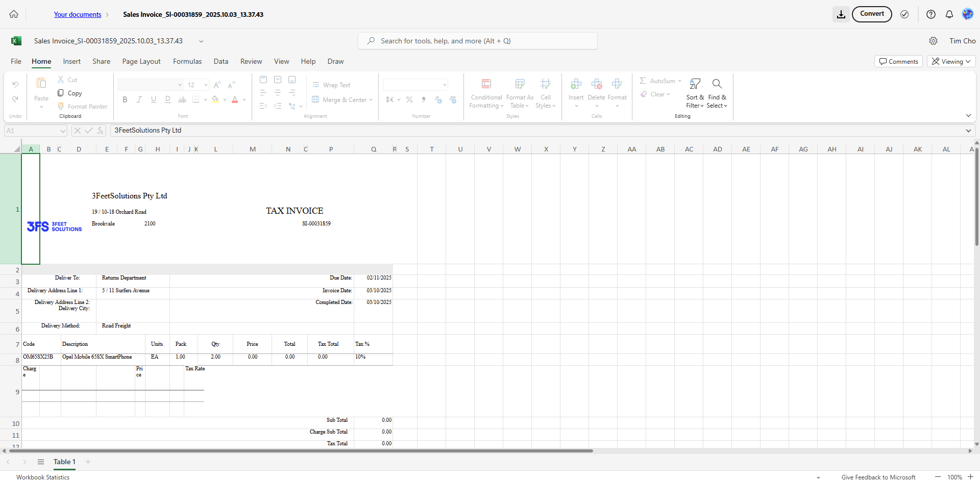Toggle Bold formatting
This screenshot has height=482, width=980.
125,100
